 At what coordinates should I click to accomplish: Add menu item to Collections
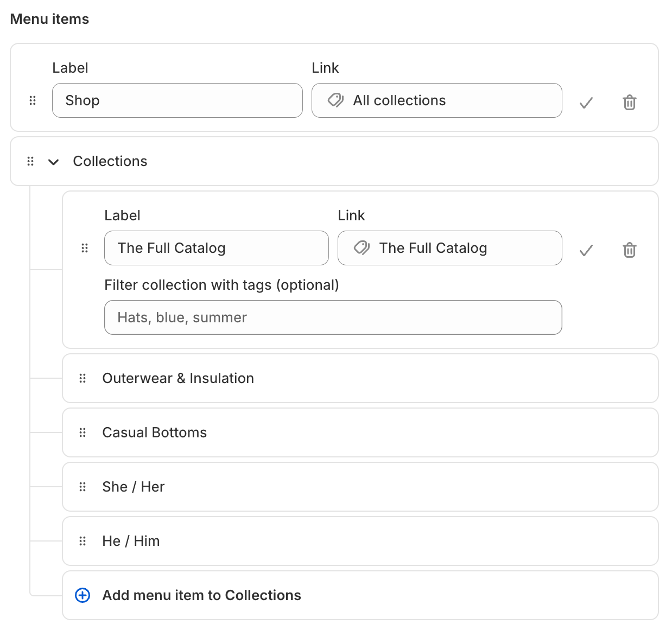(360, 595)
